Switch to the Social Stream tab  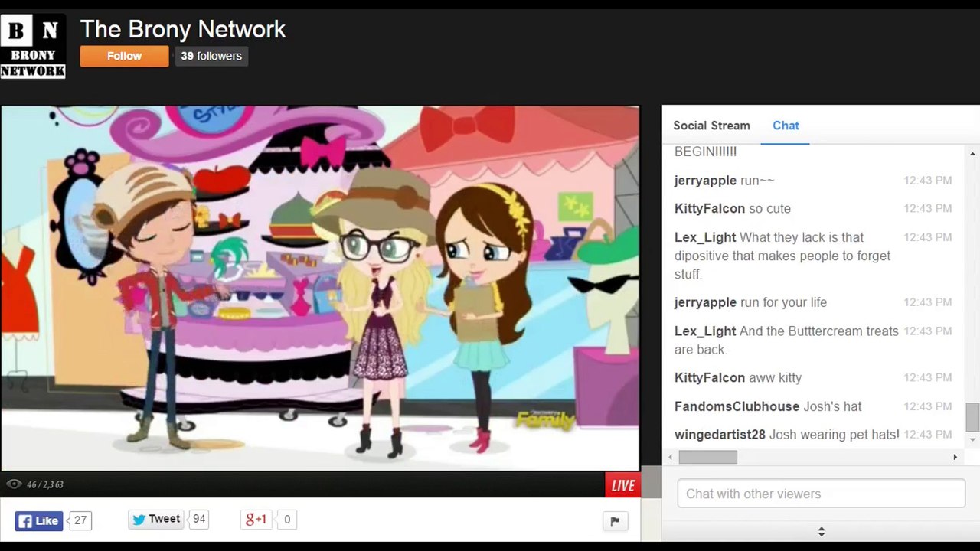click(711, 126)
